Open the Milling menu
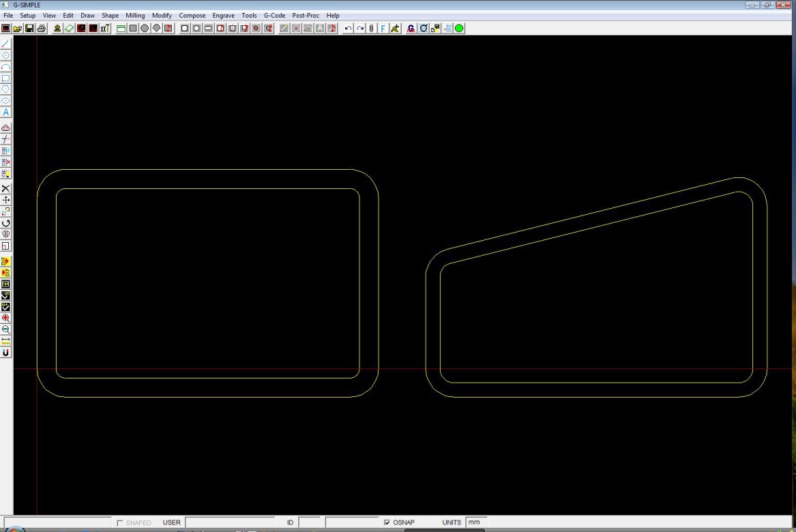 [x=135, y=15]
